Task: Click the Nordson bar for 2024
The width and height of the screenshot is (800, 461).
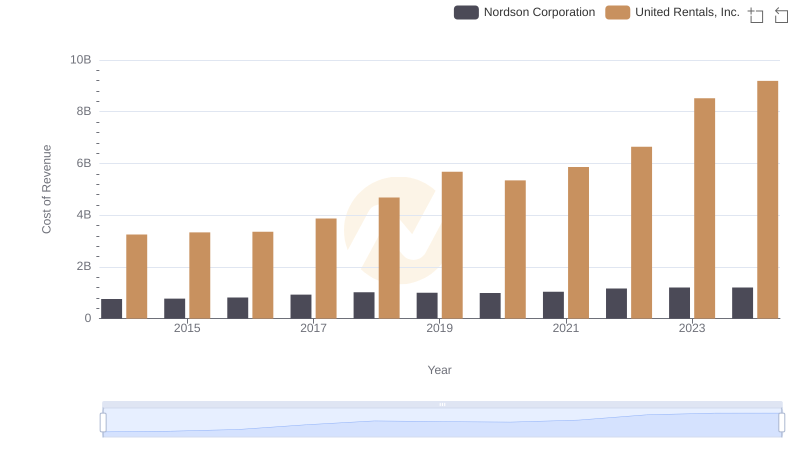Action: (742, 303)
